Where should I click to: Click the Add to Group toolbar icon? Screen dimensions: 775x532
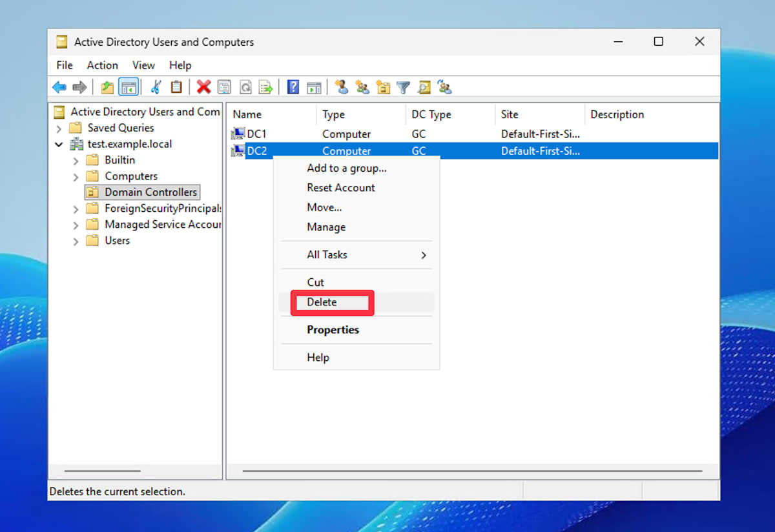[x=444, y=87]
